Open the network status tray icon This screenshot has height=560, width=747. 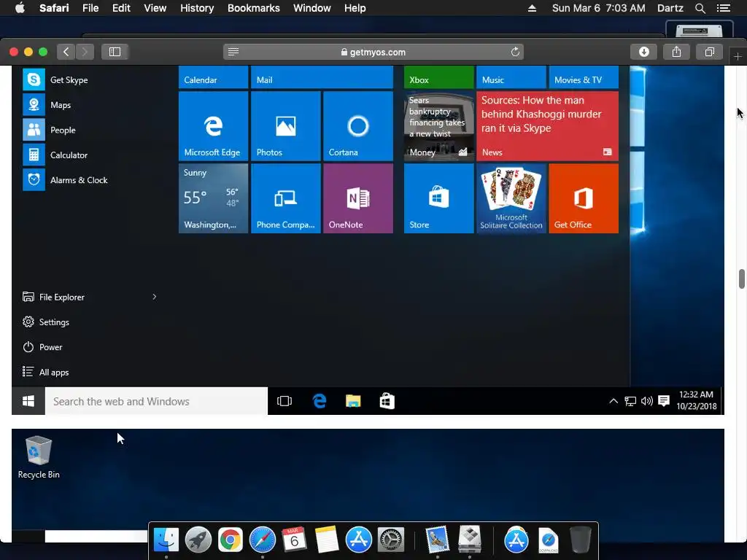(630, 401)
